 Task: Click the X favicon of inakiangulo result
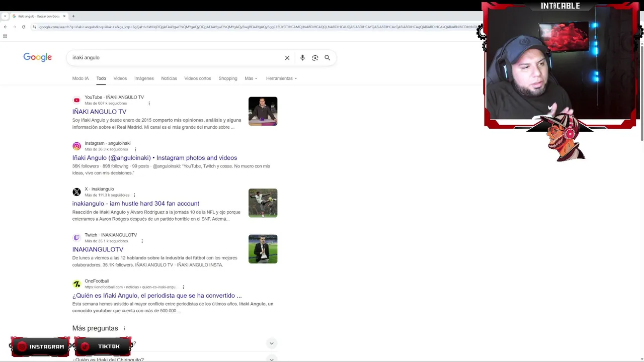(x=76, y=192)
